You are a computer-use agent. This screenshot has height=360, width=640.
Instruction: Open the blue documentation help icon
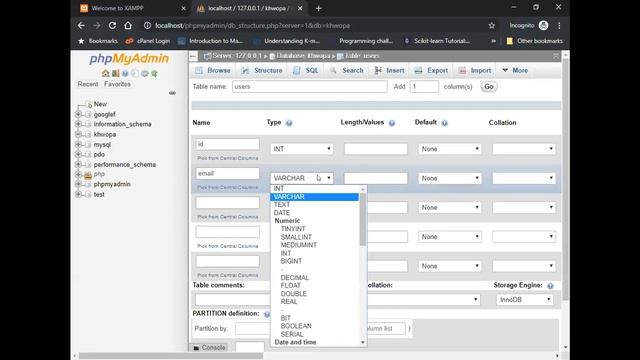(x=125, y=73)
